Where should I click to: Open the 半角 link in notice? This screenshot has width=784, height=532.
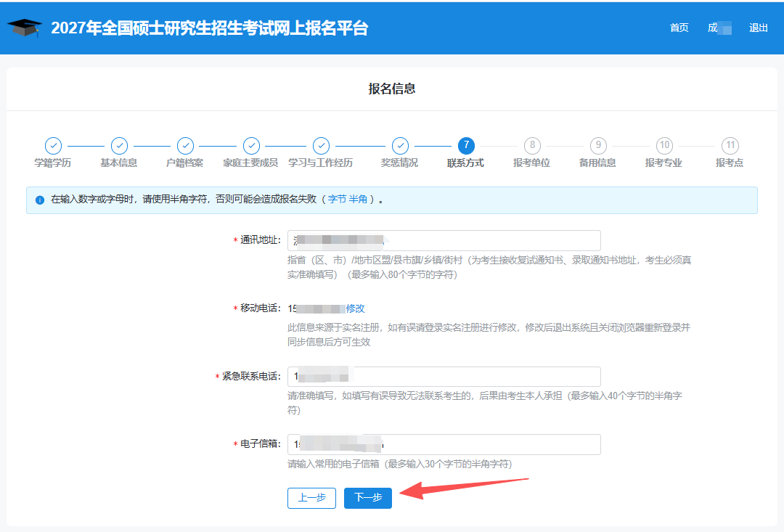point(358,200)
